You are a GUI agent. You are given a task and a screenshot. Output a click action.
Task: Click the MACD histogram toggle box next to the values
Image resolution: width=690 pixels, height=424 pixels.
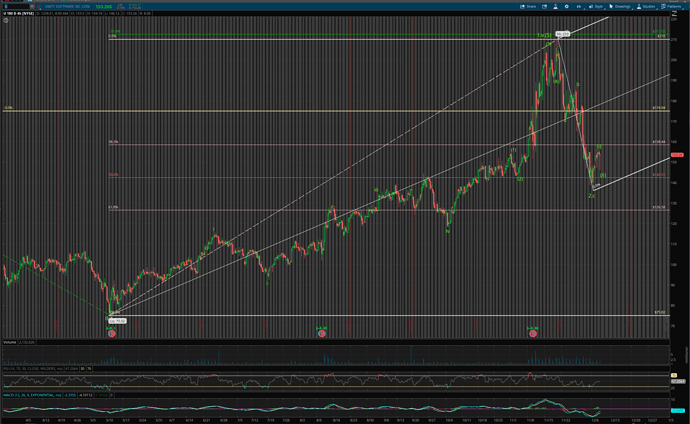(111, 395)
